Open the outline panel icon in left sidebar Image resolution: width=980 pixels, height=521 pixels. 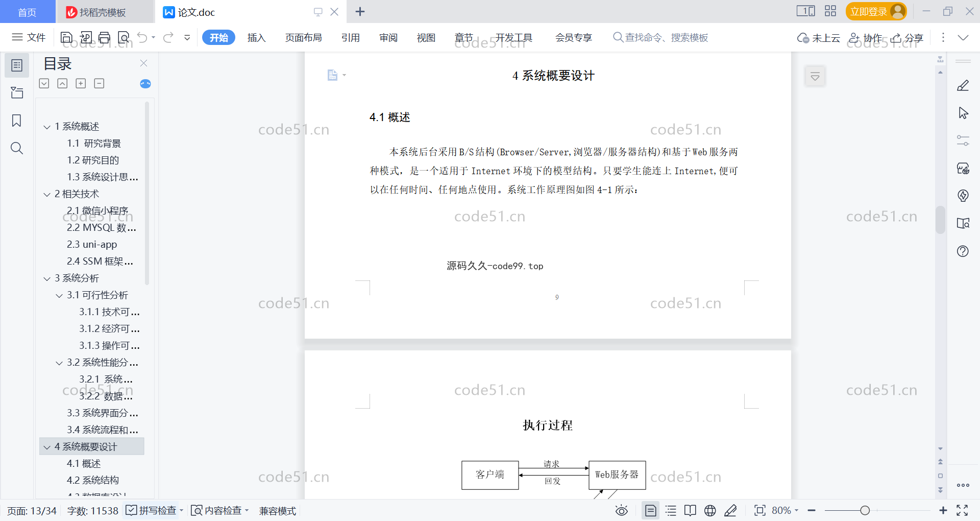[17, 65]
